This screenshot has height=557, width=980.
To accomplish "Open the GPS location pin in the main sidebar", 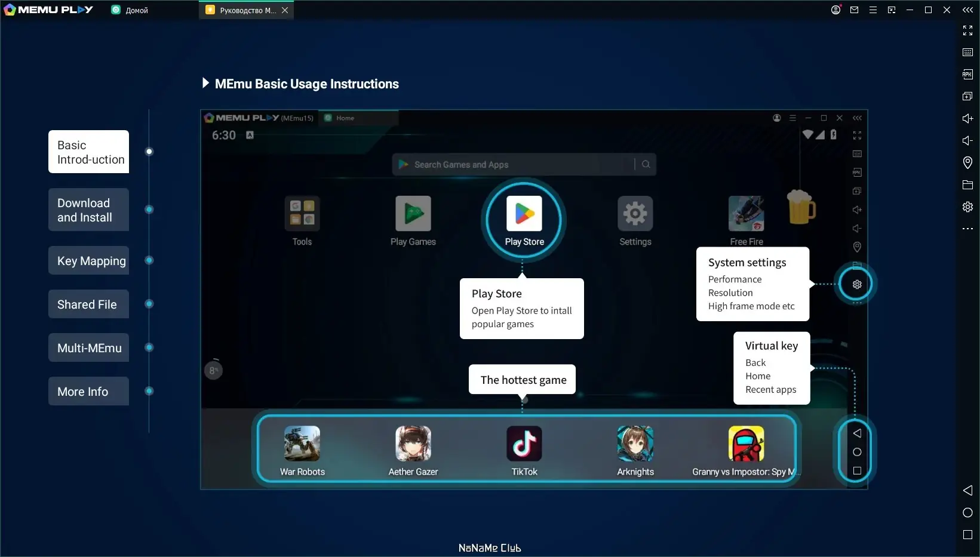I will tap(967, 162).
